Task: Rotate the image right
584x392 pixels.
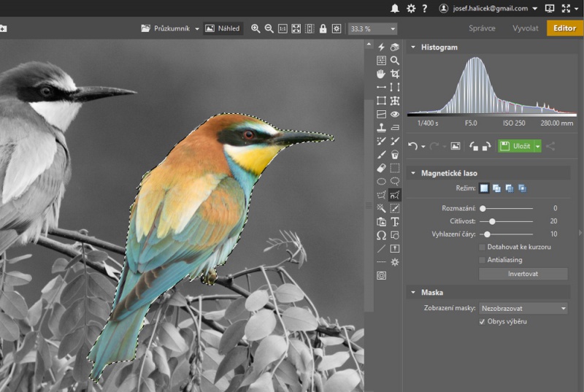Action: pos(486,146)
